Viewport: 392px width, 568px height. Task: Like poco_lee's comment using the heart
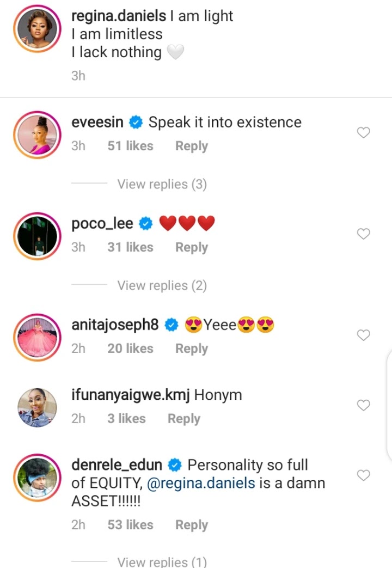point(363,234)
